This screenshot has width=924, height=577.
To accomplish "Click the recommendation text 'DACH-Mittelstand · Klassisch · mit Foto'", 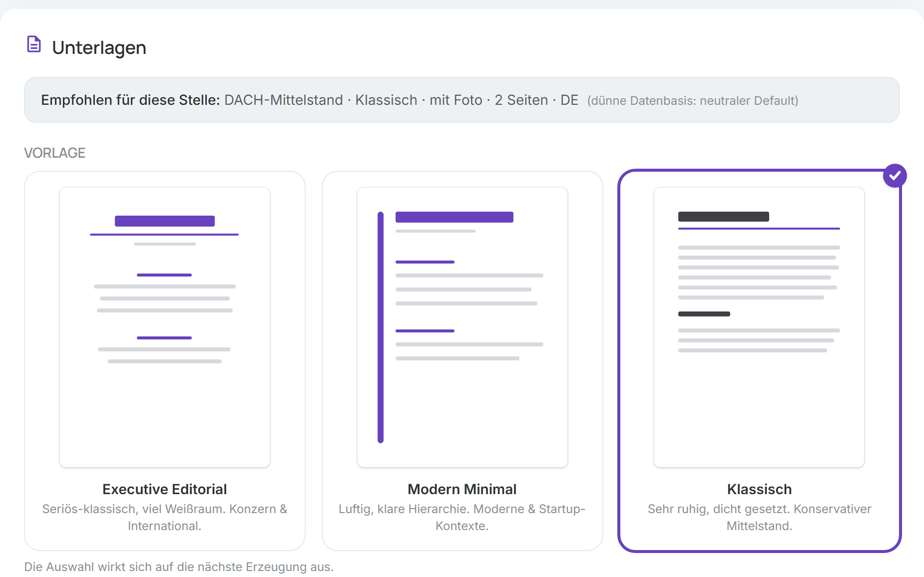I will (x=354, y=100).
